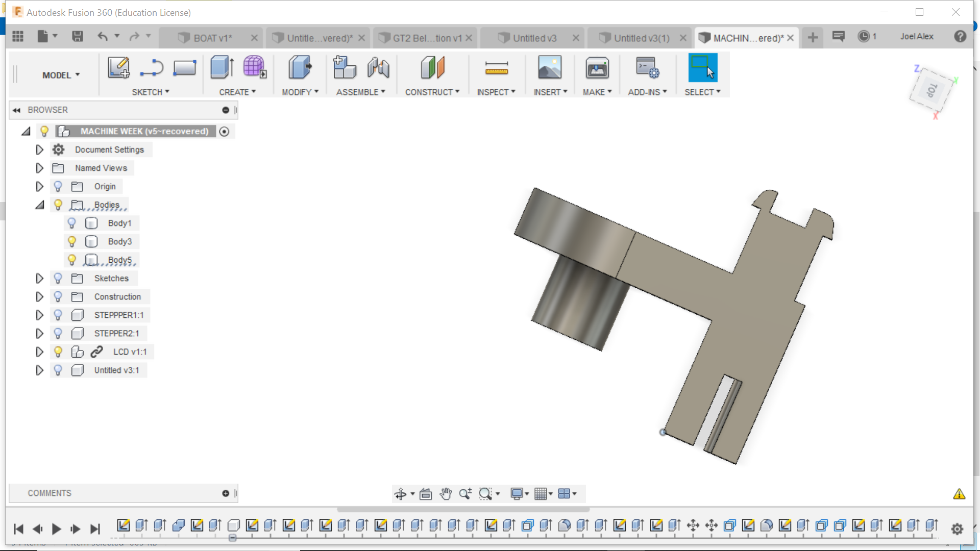Open the 3D Print make icon
Image resolution: width=980 pixels, height=551 pixels.
(597, 68)
